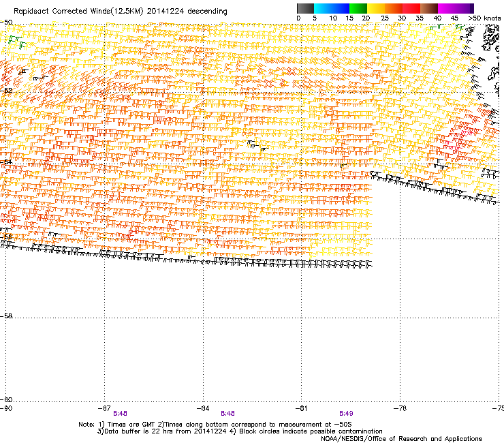Click the purple '8:49' time label

click(346, 414)
